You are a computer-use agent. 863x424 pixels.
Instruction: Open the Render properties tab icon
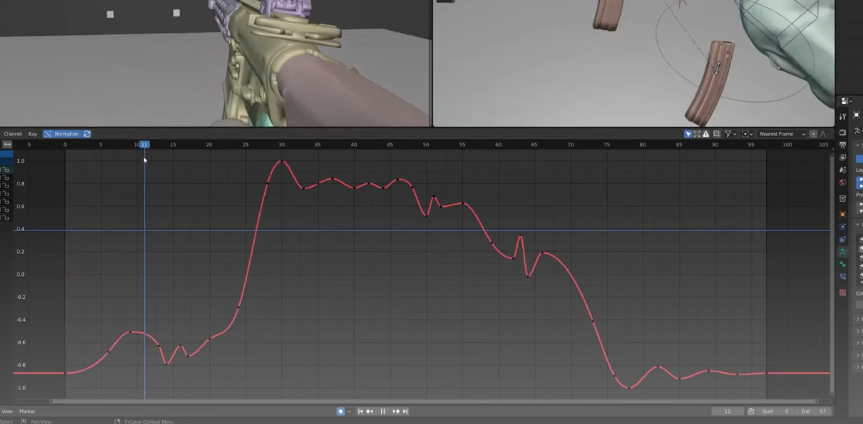(843, 133)
